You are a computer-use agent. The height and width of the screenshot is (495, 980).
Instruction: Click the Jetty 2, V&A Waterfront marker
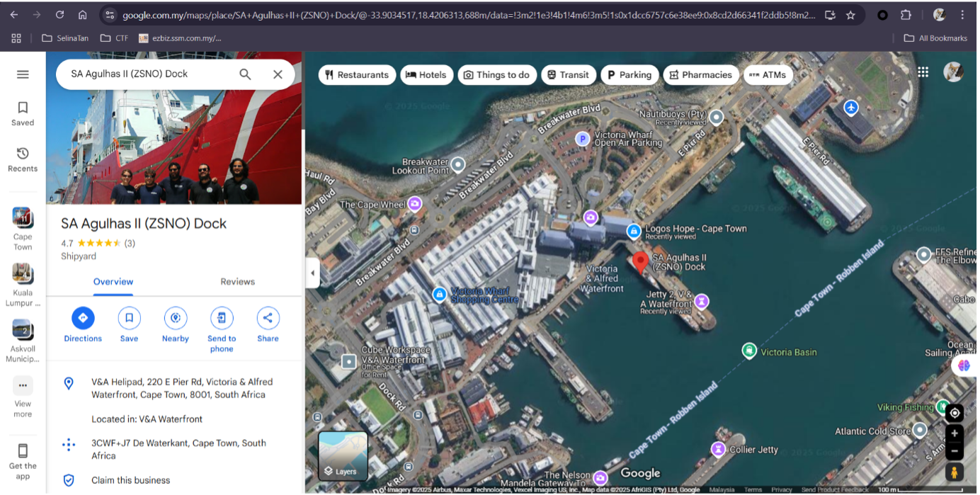701,302
